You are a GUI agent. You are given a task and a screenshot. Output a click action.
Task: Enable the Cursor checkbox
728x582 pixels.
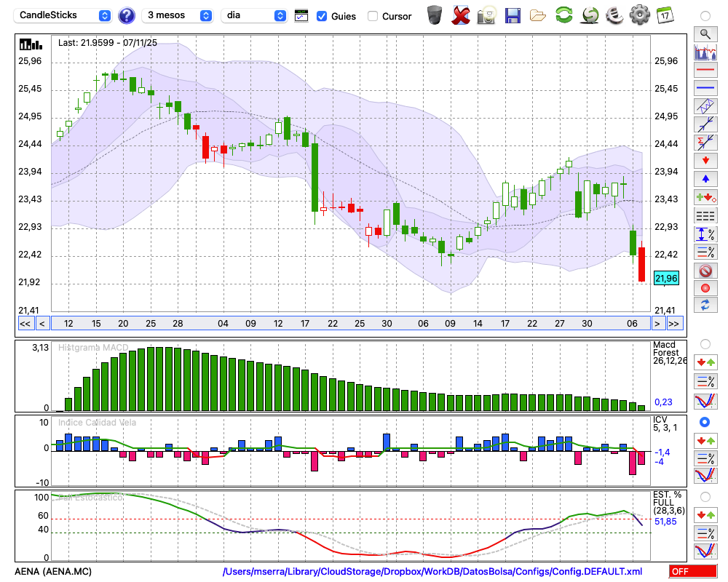point(373,16)
